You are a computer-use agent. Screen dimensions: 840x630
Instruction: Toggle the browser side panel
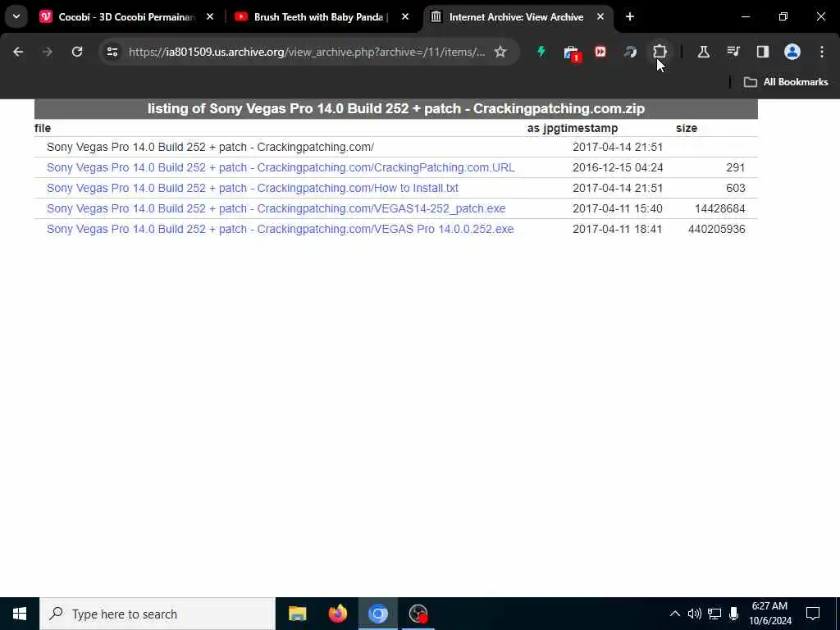coord(763,52)
